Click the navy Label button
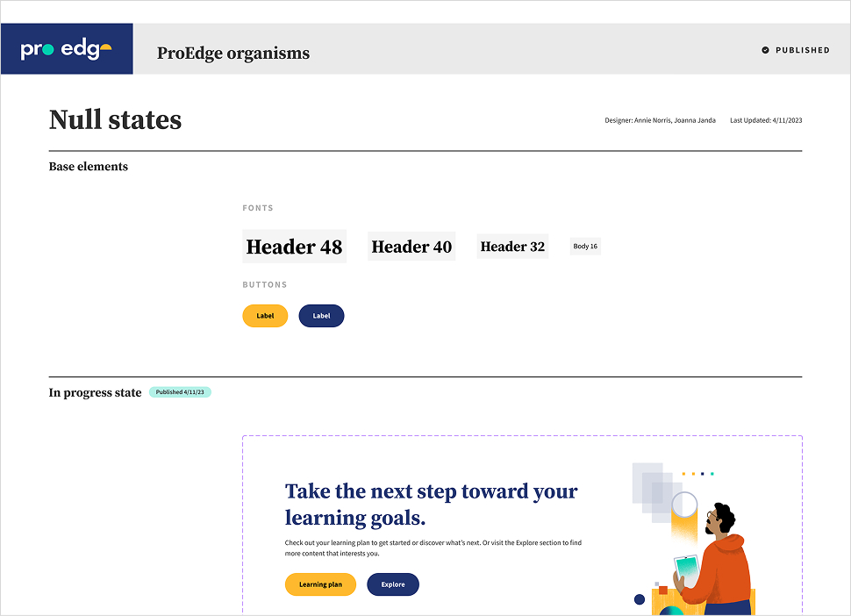The width and height of the screenshot is (851, 616). pos(321,316)
